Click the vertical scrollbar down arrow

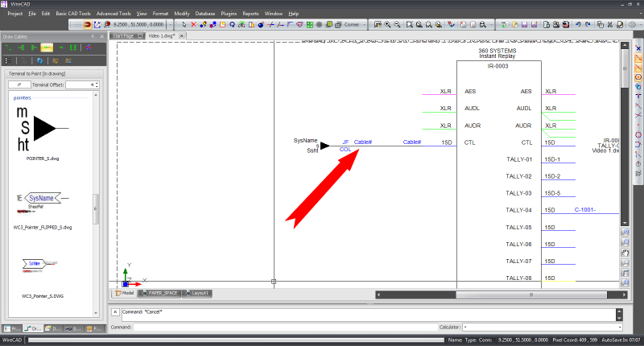tap(625, 223)
